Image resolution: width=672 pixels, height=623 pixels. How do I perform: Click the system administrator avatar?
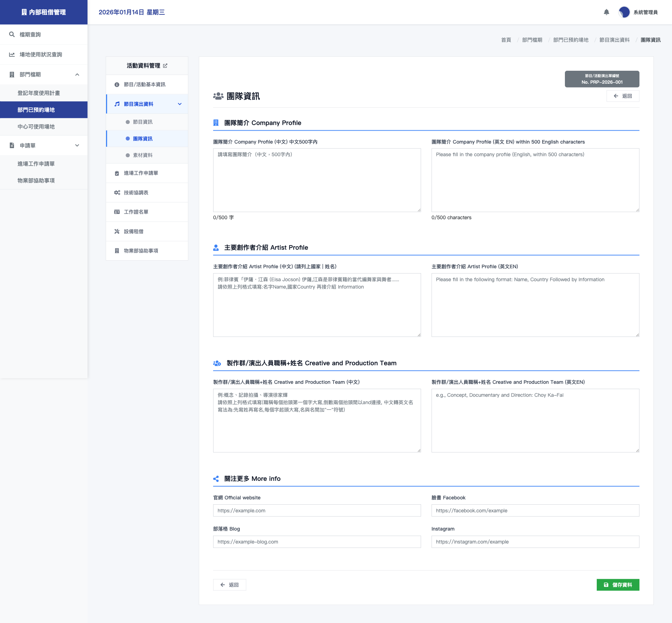[x=624, y=12]
